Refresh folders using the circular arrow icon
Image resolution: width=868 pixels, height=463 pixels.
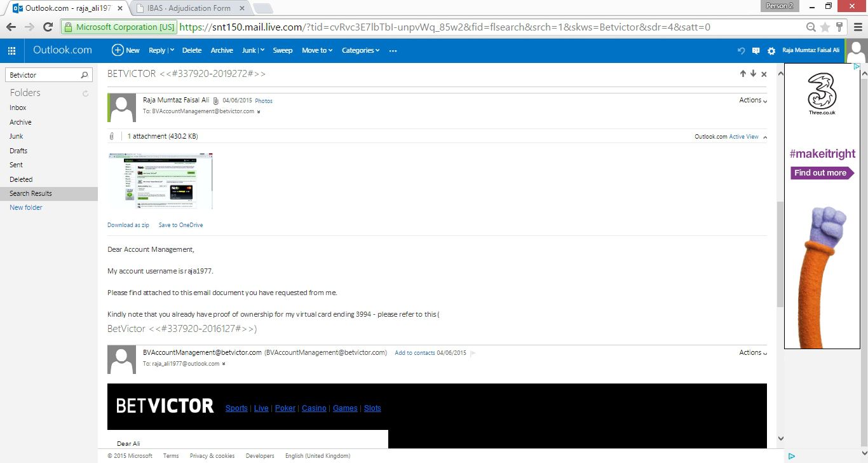pos(85,93)
